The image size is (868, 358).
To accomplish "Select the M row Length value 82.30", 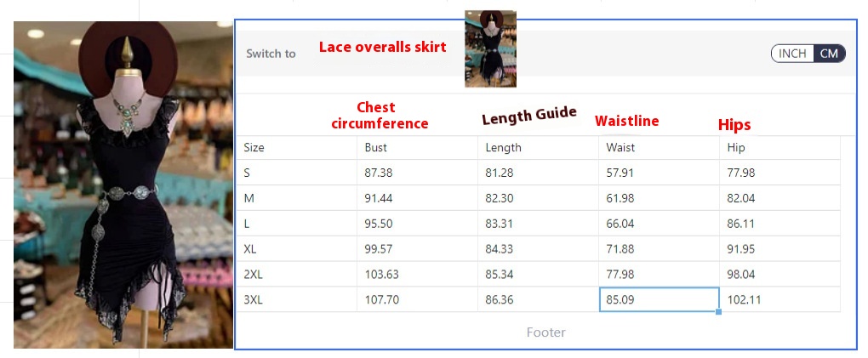I will [538, 198].
